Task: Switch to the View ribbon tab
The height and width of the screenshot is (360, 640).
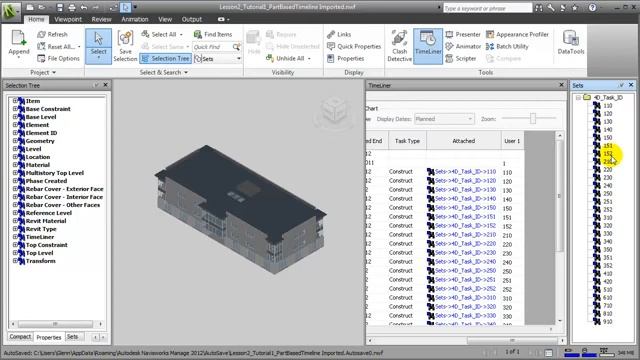Action: point(165,19)
